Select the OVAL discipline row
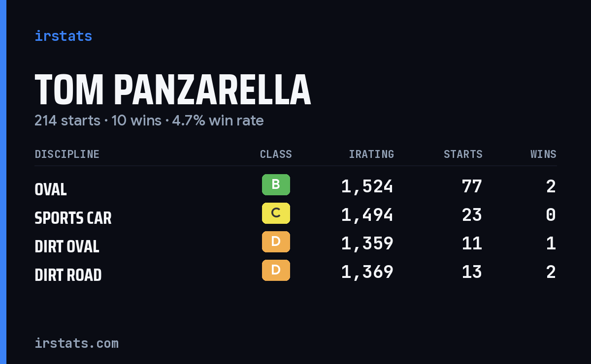The width and height of the screenshot is (591, 364). (x=295, y=186)
